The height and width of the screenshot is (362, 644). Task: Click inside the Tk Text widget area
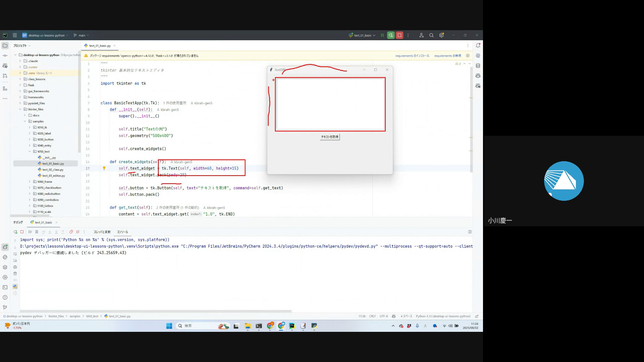[x=330, y=104]
